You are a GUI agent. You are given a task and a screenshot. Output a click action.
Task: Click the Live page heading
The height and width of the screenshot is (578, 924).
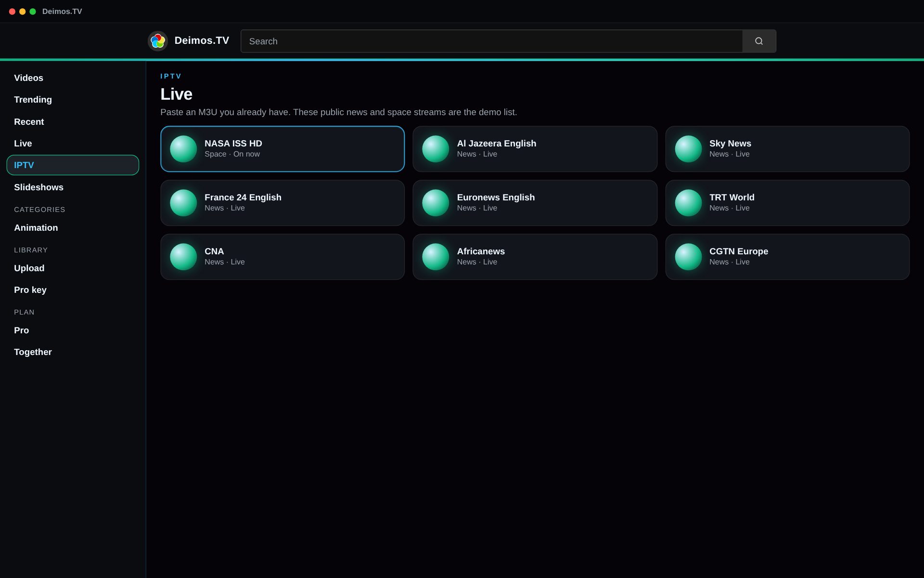tap(176, 94)
